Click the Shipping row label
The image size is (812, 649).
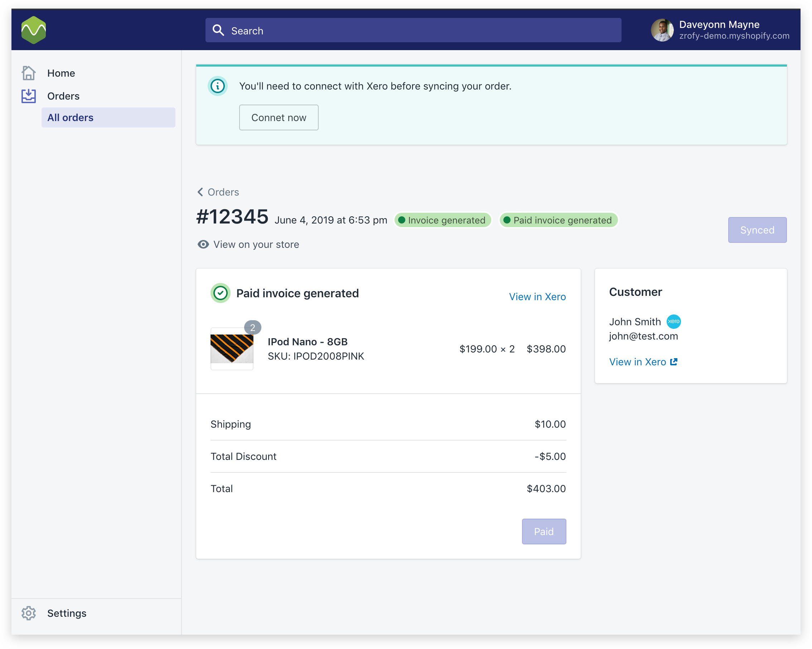[231, 424]
